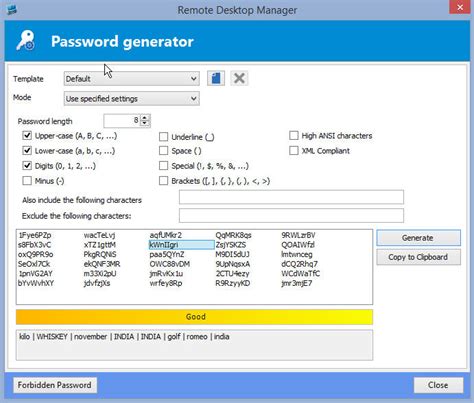
Task: Enable the Brackets checkbox
Action: [x=163, y=181]
